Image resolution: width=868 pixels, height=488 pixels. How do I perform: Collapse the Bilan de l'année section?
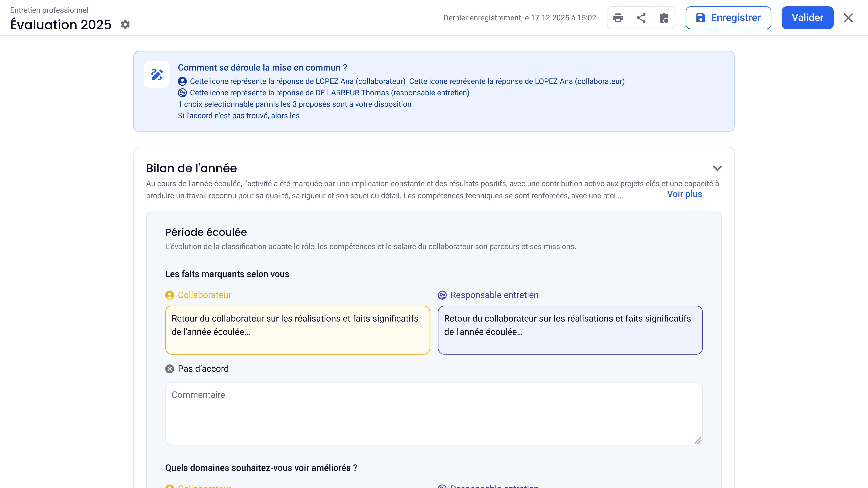pyautogui.click(x=717, y=168)
